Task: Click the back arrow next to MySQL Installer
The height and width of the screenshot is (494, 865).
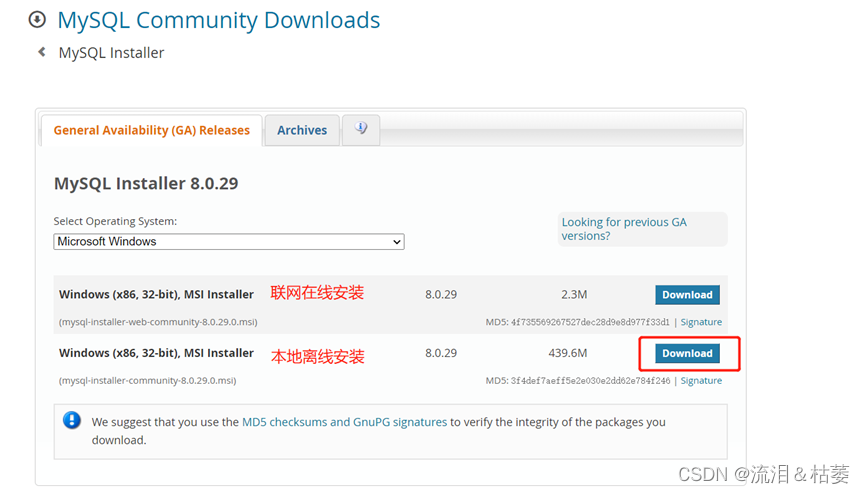Action: [x=41, y=52]
